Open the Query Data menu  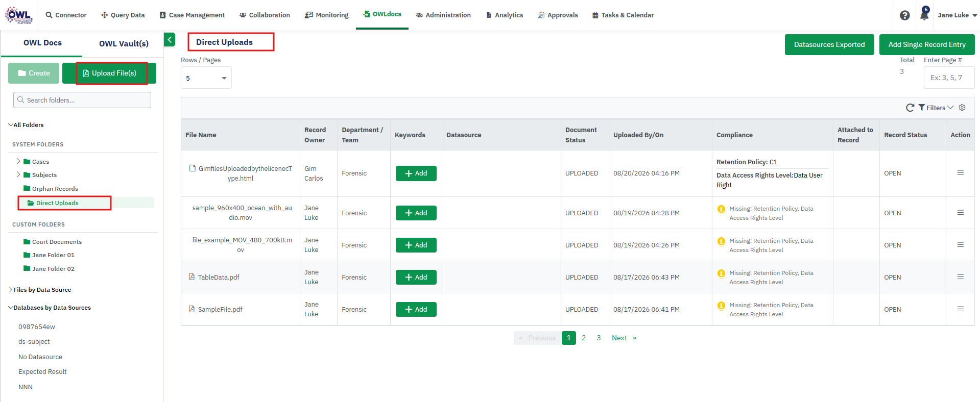(x=123, y=15)
